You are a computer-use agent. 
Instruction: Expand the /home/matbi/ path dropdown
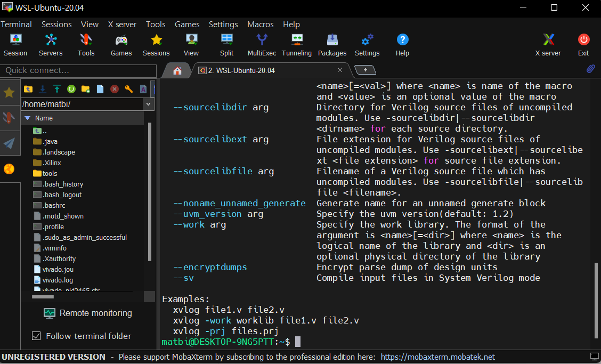pos(149,104)
